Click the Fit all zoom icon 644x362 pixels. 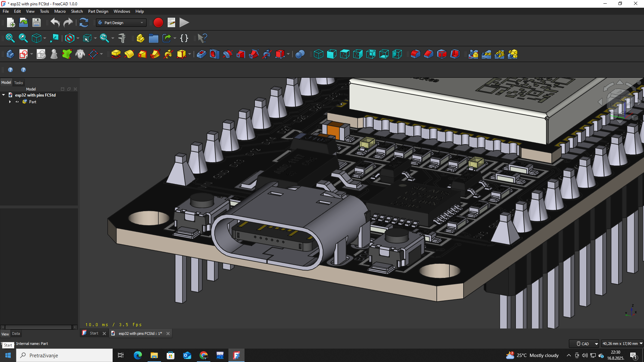pyautogui.click(x=10, y=38)
